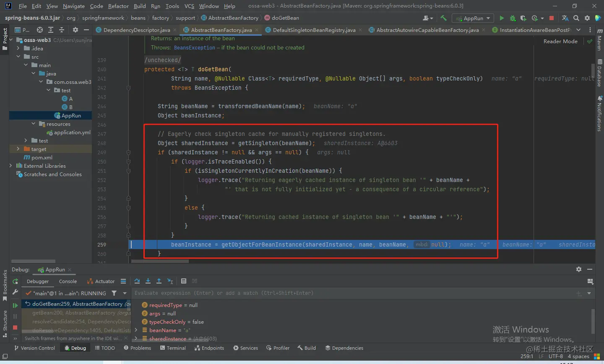Open the Services tool window

click(246, 348)
